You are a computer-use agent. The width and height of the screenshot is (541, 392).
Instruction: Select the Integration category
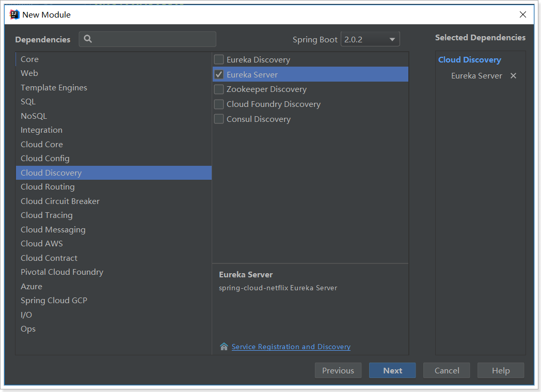tap(114, 130)
